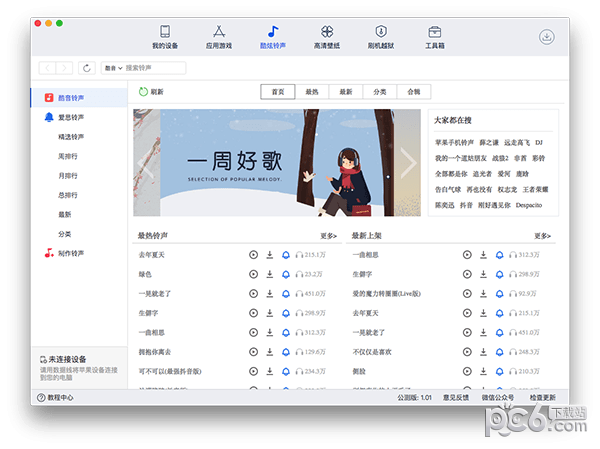Reload the page with the toolbar refresh button
Image resolution: width=600 pixels, height=449 pixels.
point(87,68)
